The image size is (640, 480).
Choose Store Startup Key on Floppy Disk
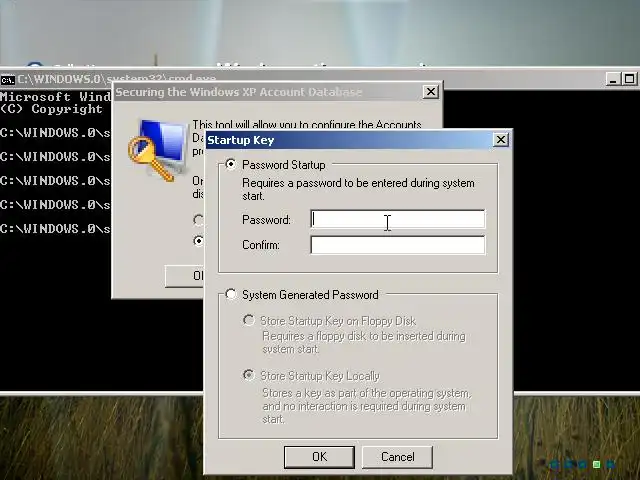click(x=249, y=320)
